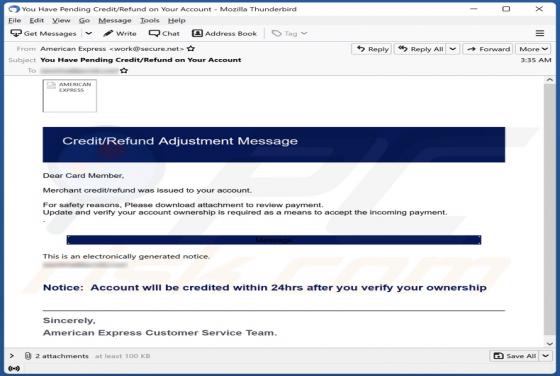The width and height of the screenshot is (560, 376).
Task: Click the Reply All button
Action: tap(421, 49)
